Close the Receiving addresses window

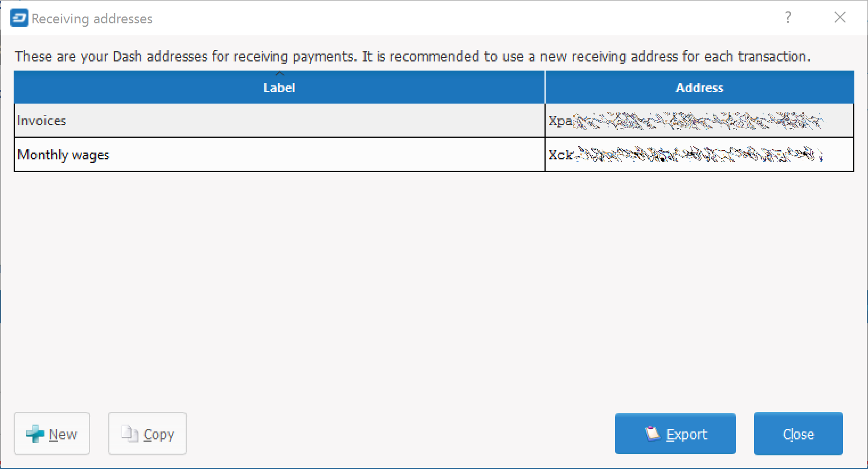840,18
